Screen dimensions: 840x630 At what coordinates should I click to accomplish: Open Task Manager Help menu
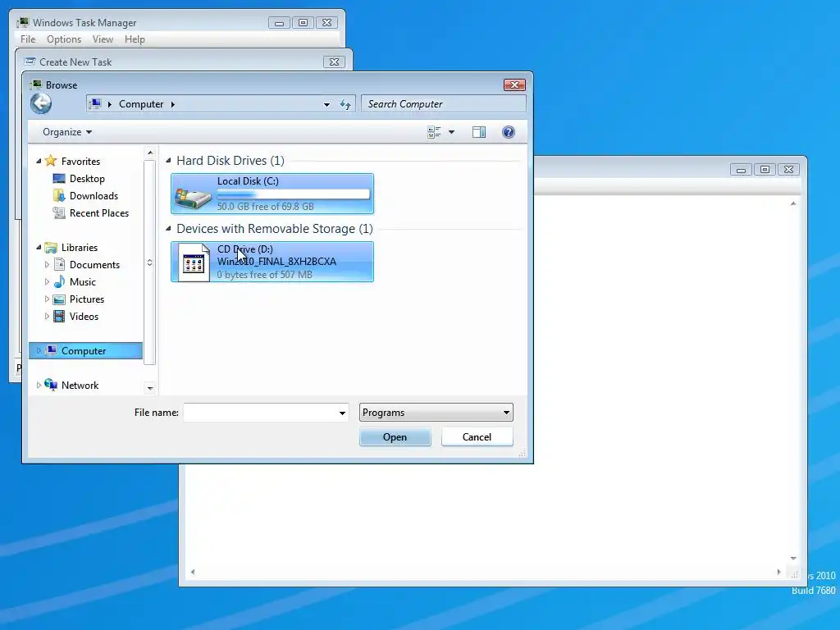[x=135, y=39]
